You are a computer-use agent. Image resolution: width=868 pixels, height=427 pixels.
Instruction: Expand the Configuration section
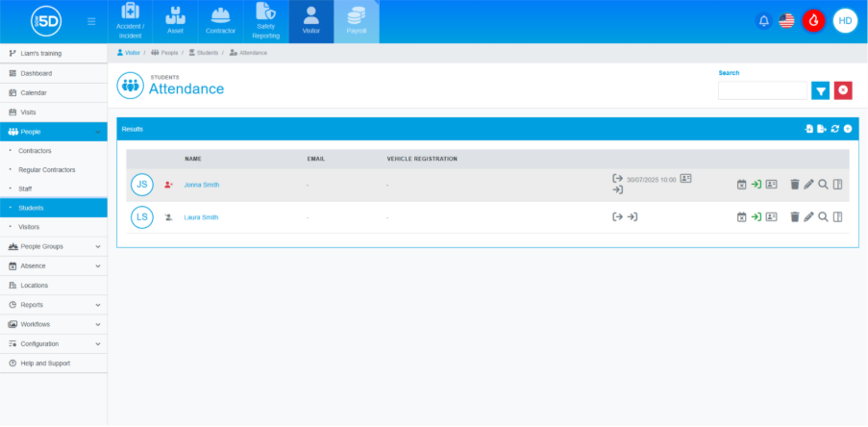[x=54, y=343]
